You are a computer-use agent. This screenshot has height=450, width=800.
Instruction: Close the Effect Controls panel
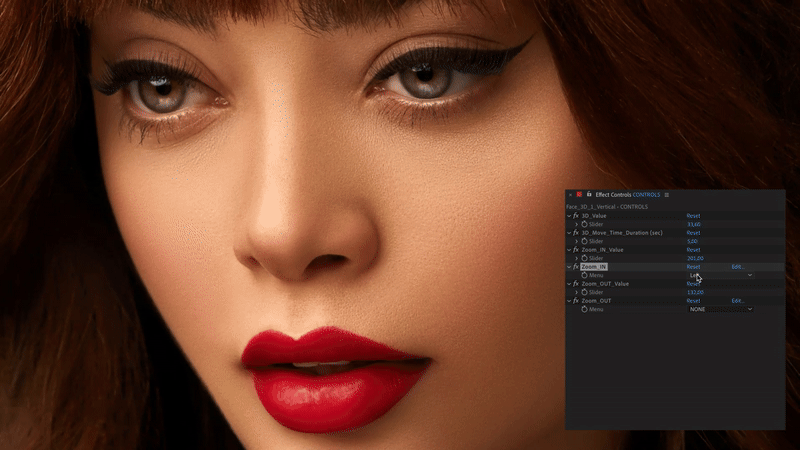click(570, 195)
